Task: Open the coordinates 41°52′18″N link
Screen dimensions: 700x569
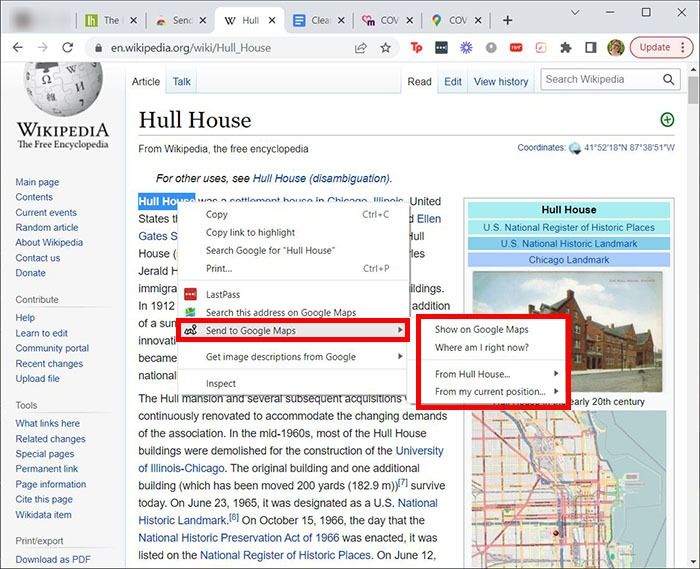Action: (x=629, y=148)
